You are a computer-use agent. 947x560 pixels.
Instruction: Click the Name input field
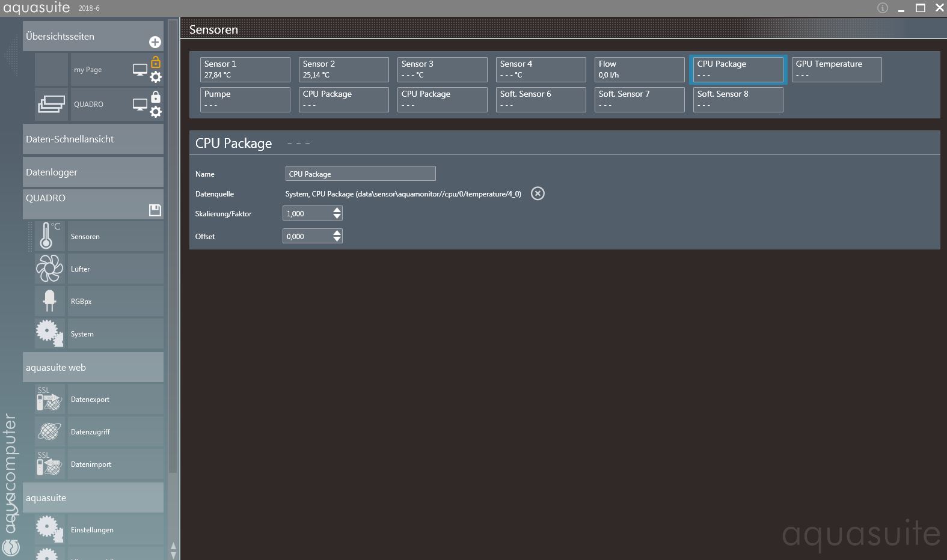coord(360,174)
